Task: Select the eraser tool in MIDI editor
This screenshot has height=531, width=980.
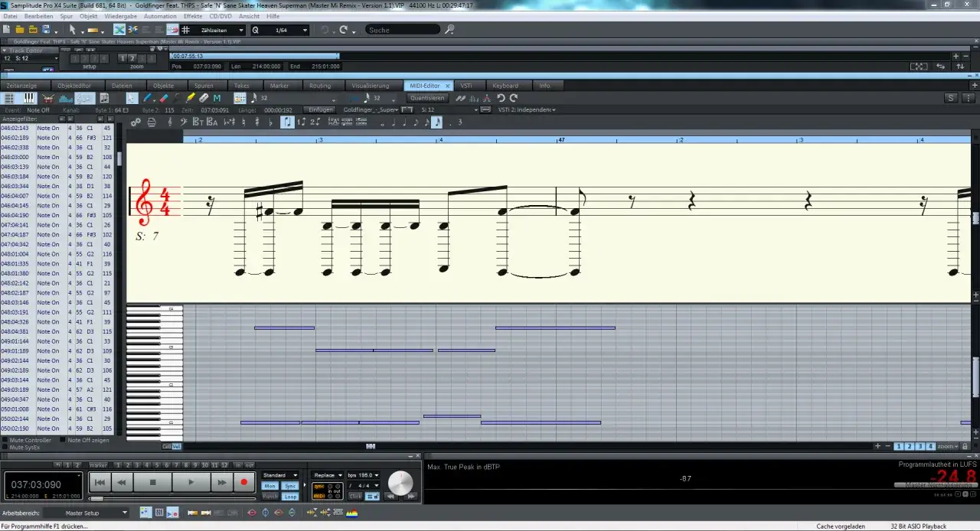Action: [163, 98]
